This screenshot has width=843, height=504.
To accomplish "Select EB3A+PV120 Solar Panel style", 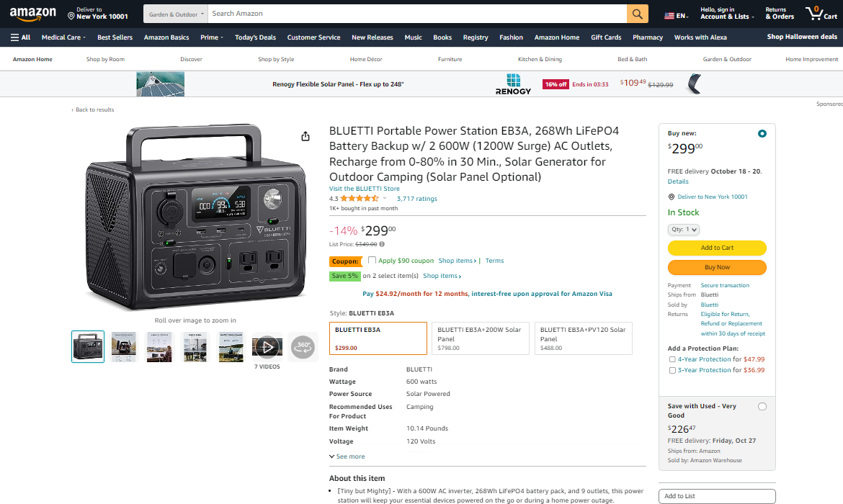I will coord(584,338).
